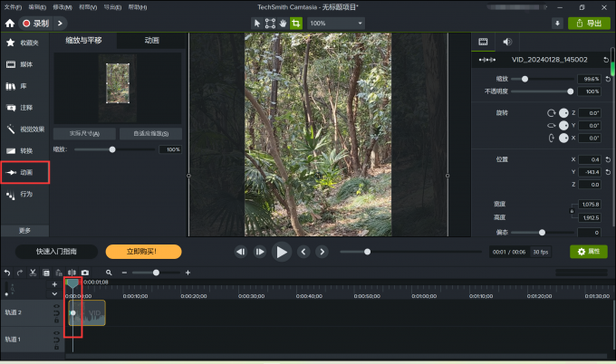Click the orange Buy Now (立即购买) button
Image resolution: width=616 pixels, height=364 pixels.
pos(143,252)
